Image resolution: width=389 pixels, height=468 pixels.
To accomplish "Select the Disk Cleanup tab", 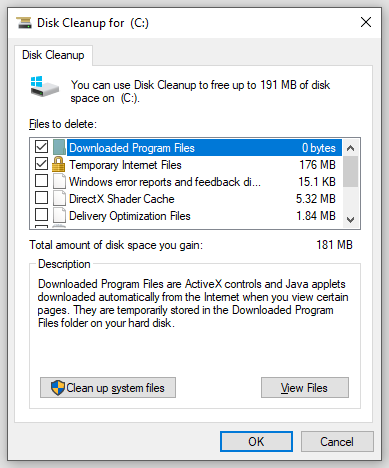I will 53,55.
